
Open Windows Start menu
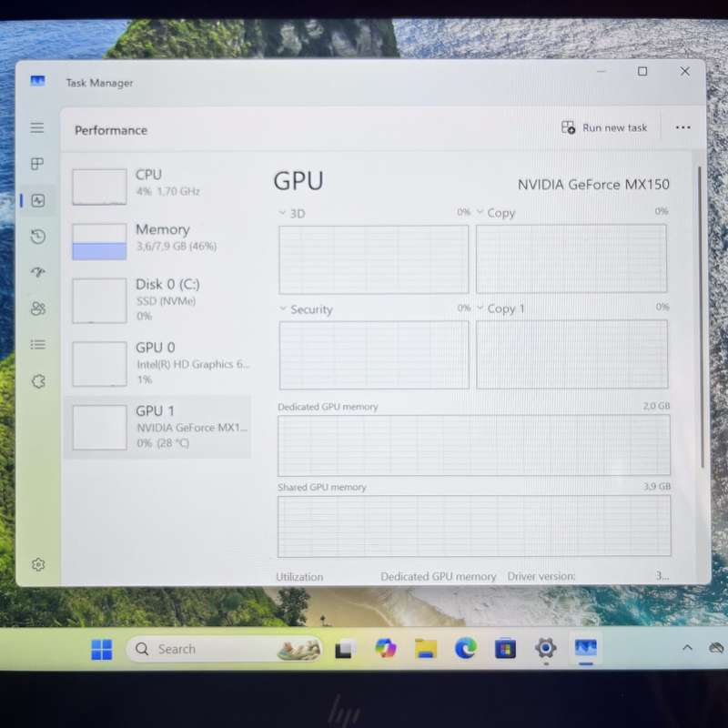click(102, 649)
